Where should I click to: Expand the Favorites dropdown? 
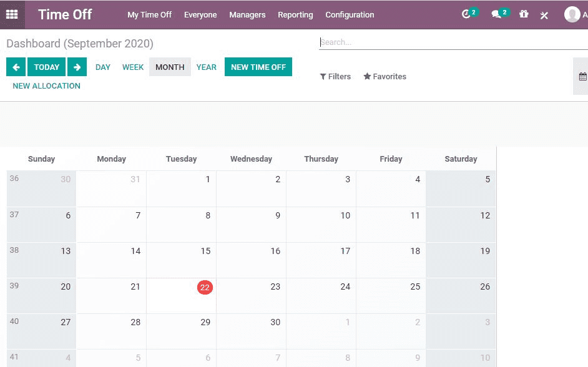click(385, 77)
